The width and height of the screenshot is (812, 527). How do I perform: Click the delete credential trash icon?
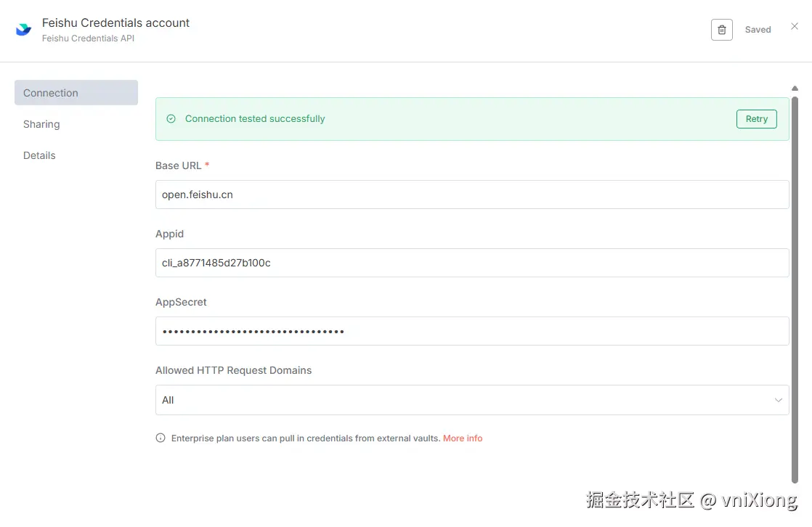click(x=721, y=30)
